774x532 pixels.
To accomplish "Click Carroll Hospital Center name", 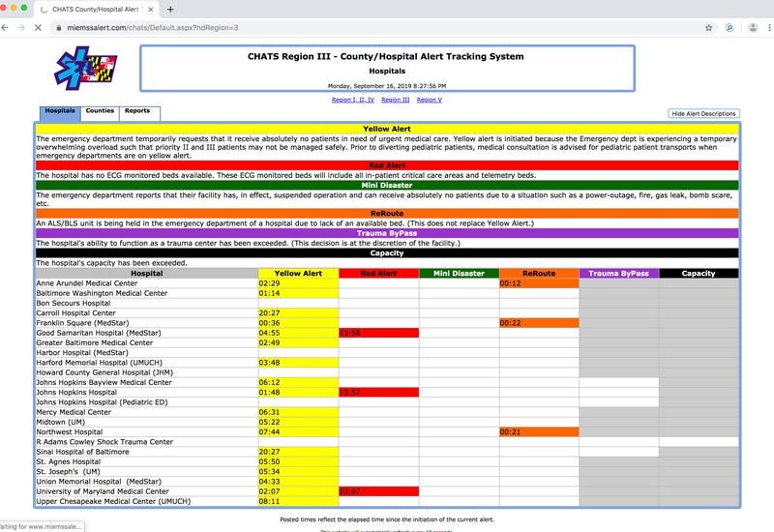I will point(75,312).
